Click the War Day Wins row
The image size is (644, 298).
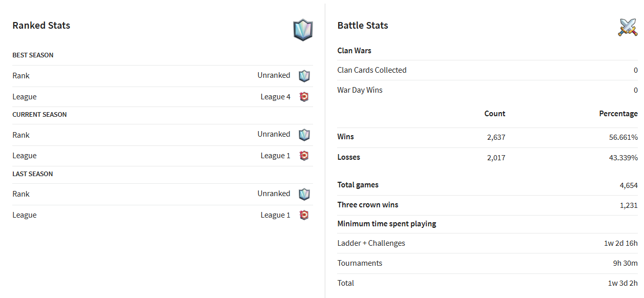point(487,90)
